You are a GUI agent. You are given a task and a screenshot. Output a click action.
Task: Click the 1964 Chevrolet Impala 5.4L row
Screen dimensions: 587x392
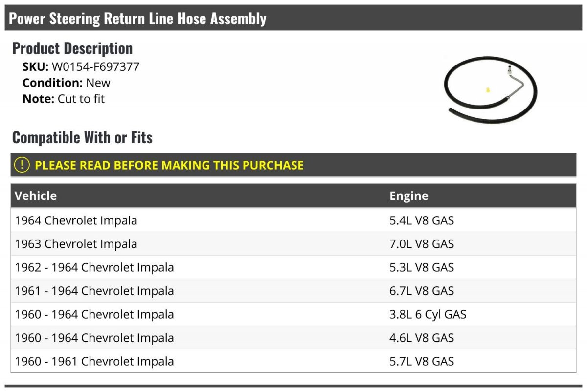(x=293, y=220)
